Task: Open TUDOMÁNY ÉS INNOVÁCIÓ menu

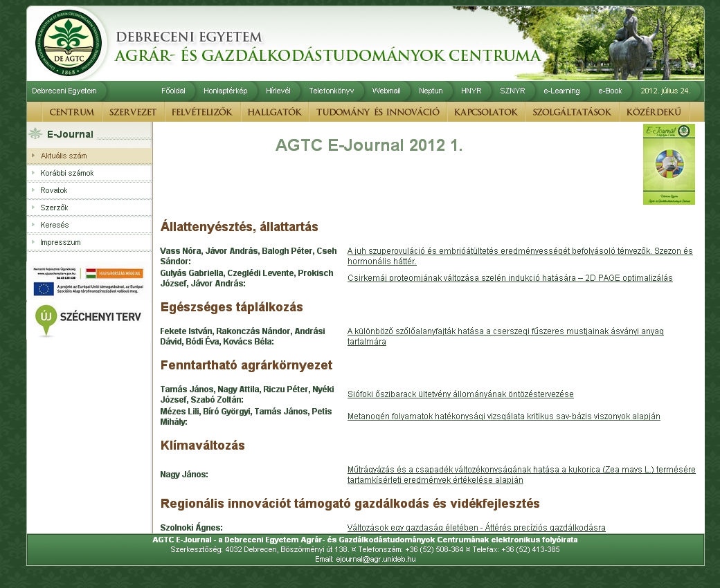Action: coord(378,112)
